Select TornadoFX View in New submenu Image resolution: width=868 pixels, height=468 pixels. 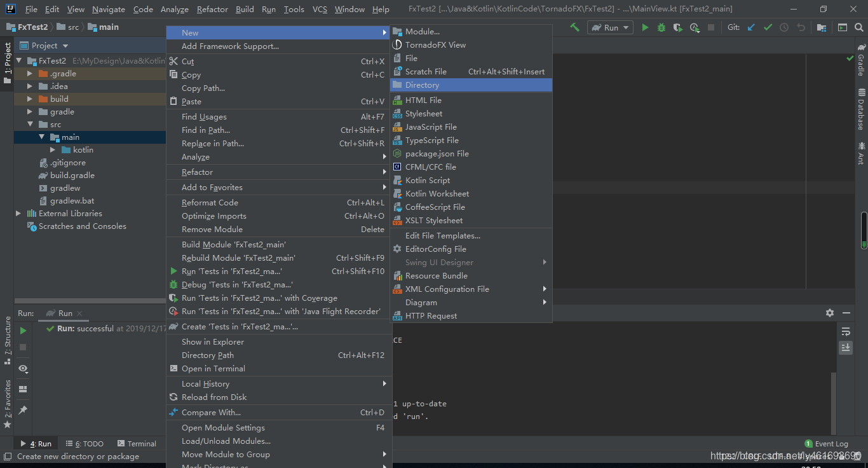[471, 45]
